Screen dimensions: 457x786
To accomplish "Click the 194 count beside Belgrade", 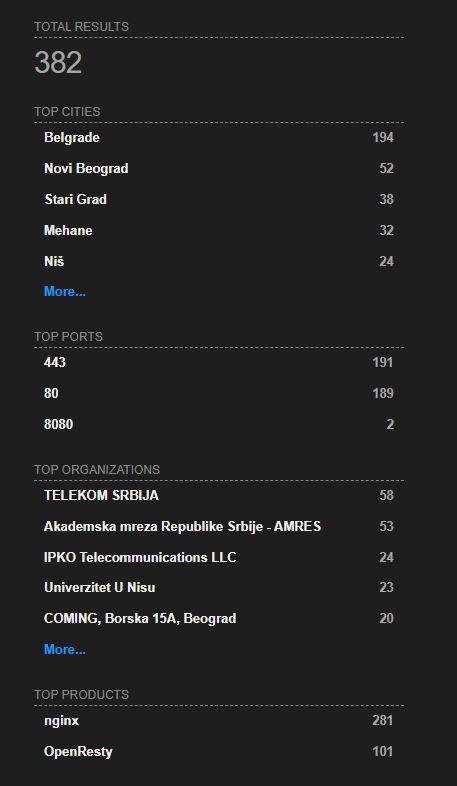I will (383, 137).
